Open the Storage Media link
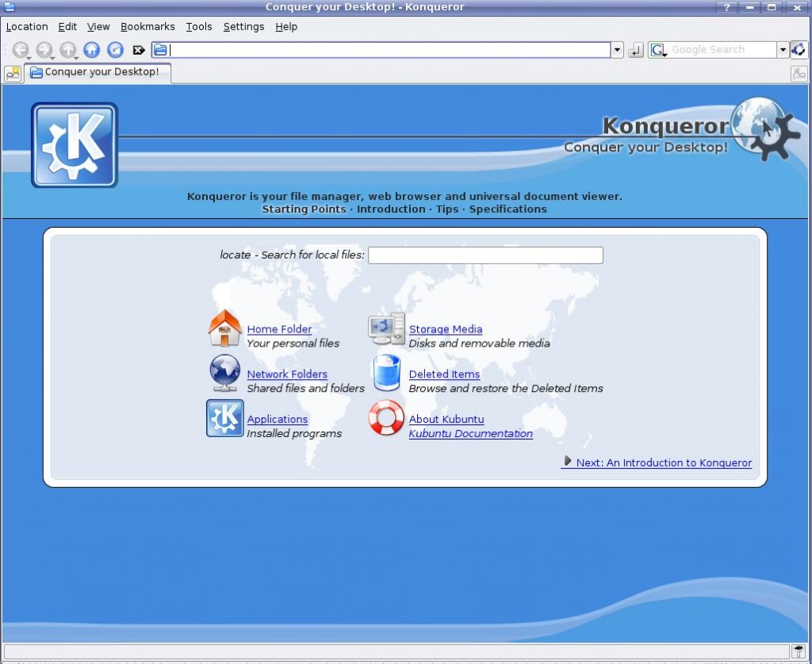812x664 pixels. 446,329
